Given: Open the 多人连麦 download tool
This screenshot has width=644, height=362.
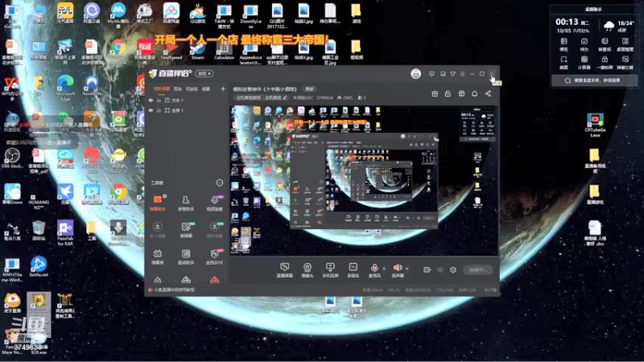Looking at the screenshot, I should (x=157, y=230).
